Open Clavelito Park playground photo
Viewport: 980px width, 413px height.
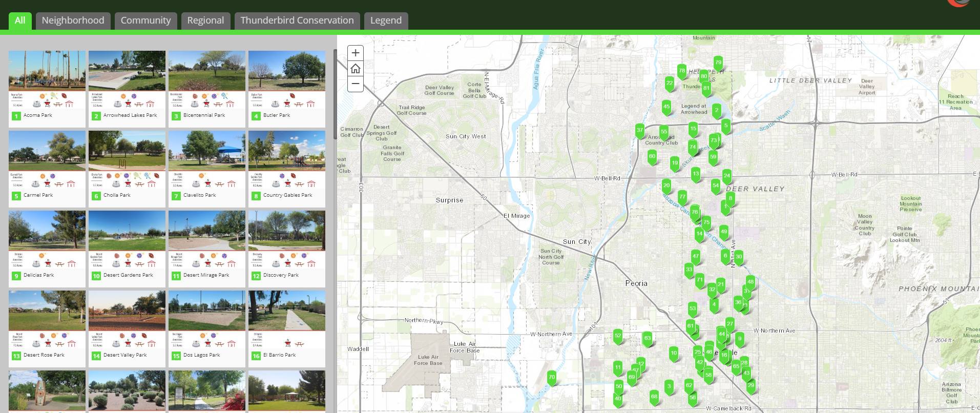[x=207, y=151]
